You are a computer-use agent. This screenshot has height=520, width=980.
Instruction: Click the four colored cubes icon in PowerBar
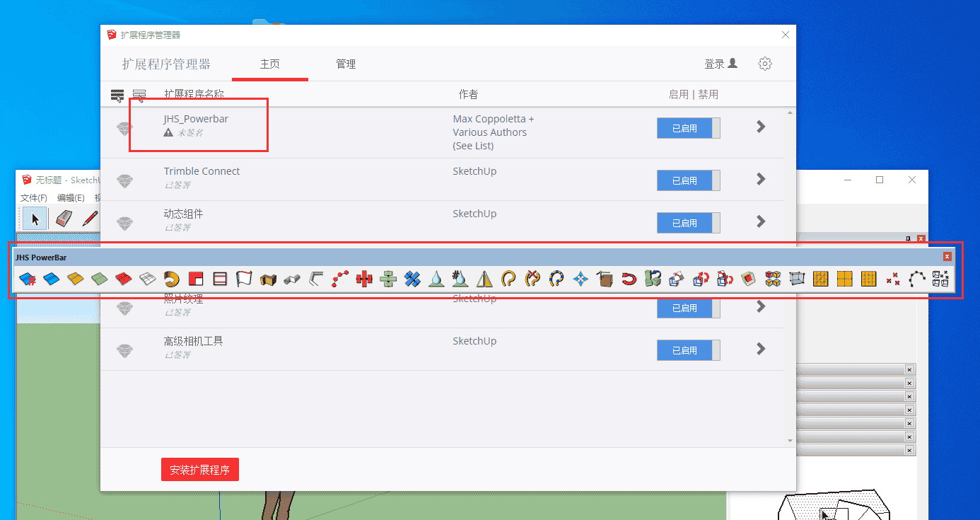coord(773,279)
